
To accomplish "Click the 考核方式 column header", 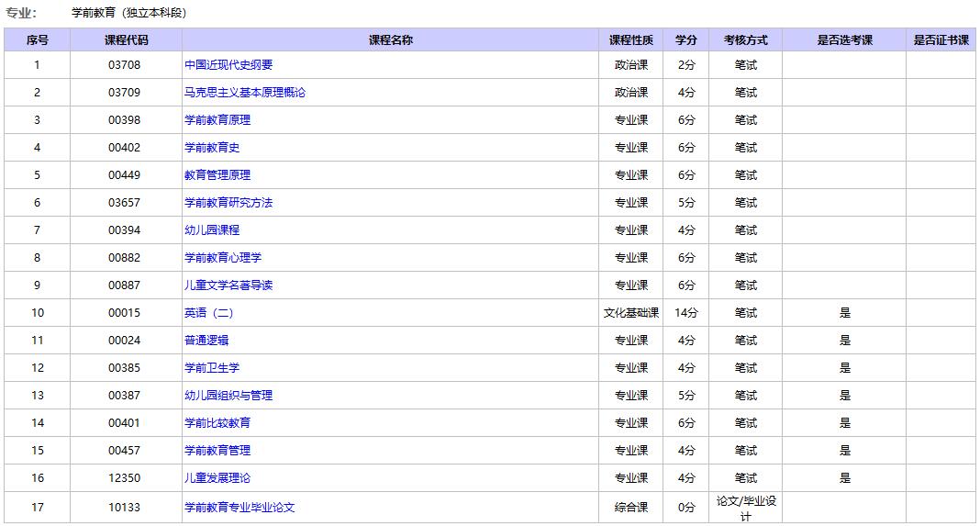I will [746, 40].
